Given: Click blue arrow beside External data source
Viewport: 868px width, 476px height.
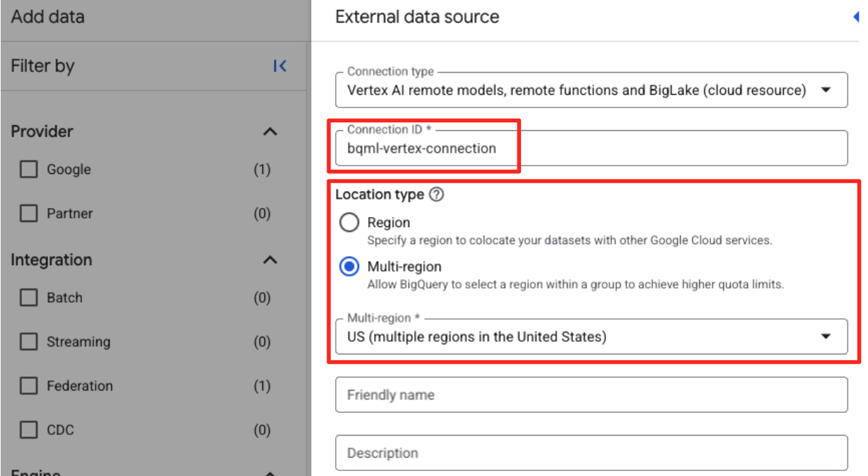Looking at the screenshot, I should 857,17.
